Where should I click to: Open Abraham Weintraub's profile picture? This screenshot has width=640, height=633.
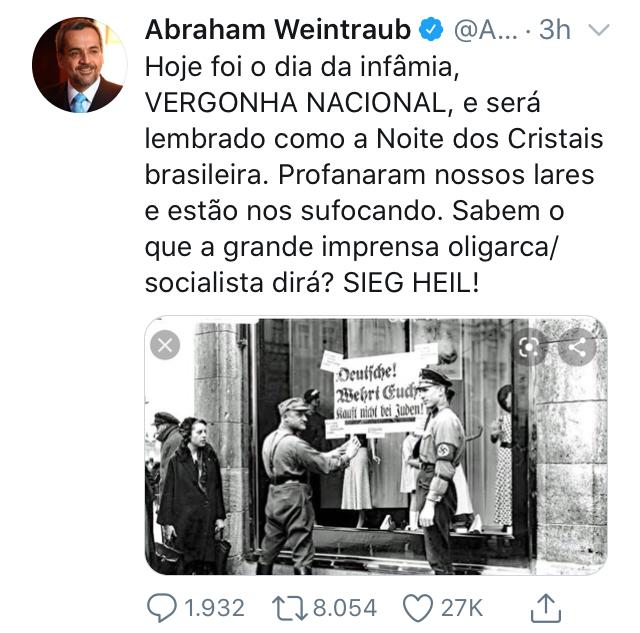pos(80,64)
